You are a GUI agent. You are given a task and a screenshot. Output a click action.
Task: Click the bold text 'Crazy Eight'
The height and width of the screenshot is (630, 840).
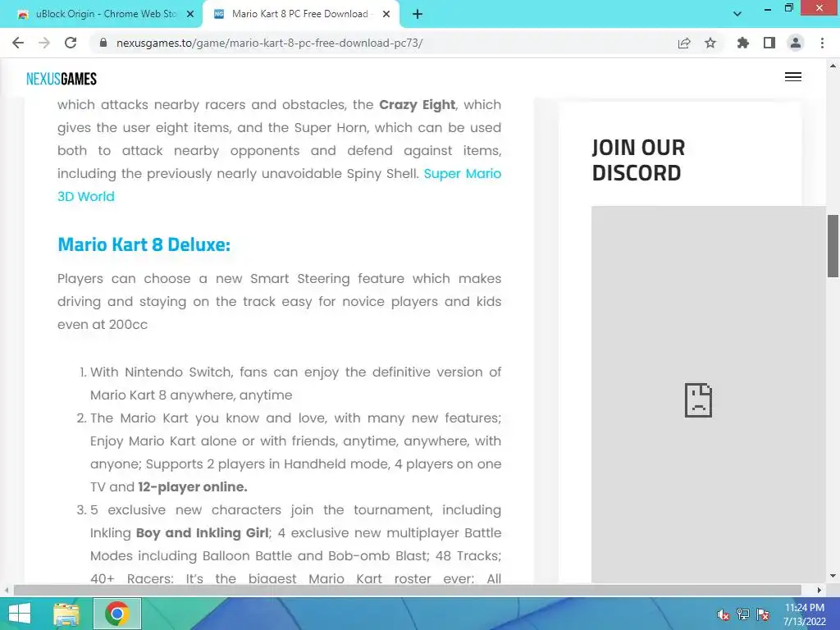pos(418,104)
